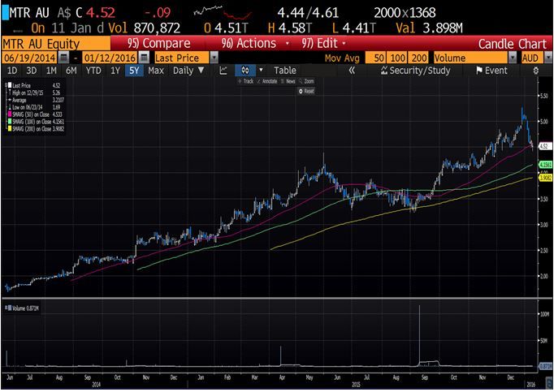Open the Security/Study button
This screenshot has height=392, width=554.
(x=416, y=71)
